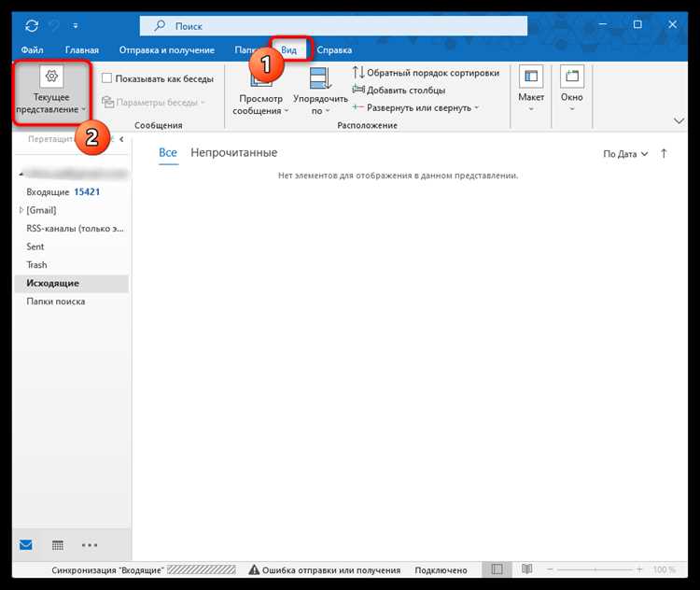
Task: Show the Непрочитанные filter
Action: [x=234, y=153]
